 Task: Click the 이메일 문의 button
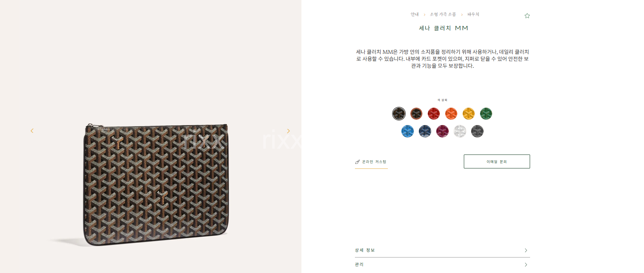pos(497,161)
